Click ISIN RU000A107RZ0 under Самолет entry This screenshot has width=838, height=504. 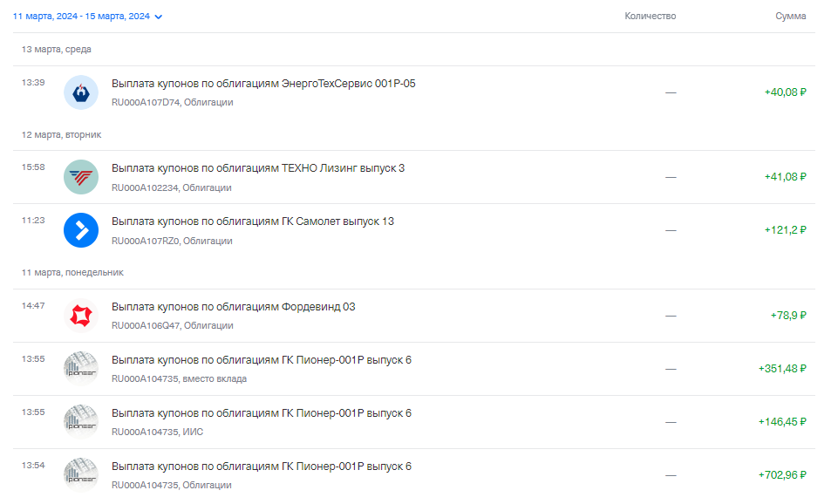pyautogui.click(x=145, y=241)
